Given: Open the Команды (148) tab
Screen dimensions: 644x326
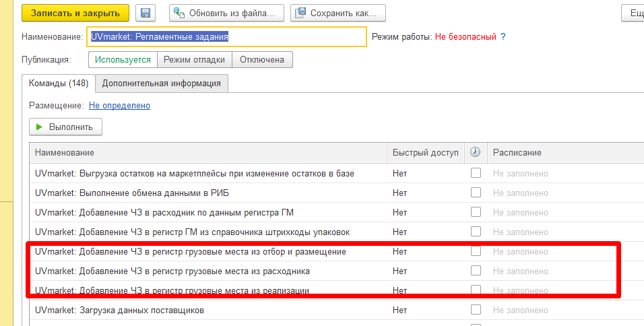Looking at the screenshot, I should (x=59, y=84).
